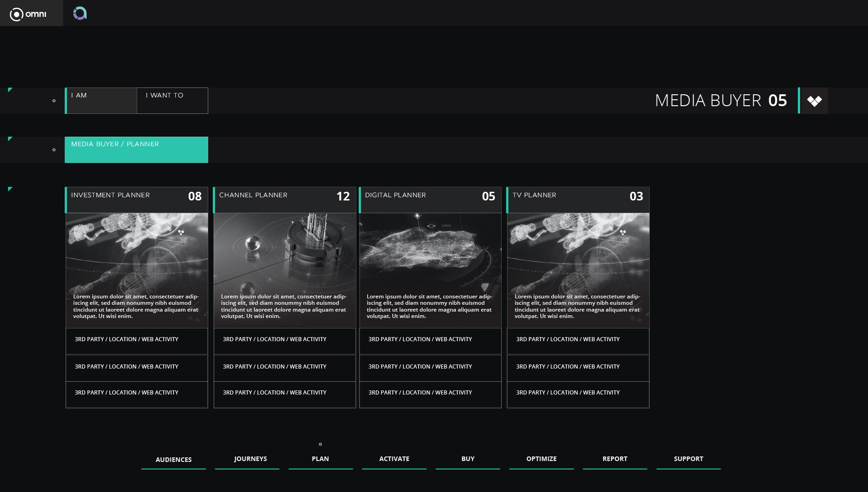Select the small circle marker beside I AM
Viewport: 868px width, 492px height.
pyautogui.click(x=54, y=101)
